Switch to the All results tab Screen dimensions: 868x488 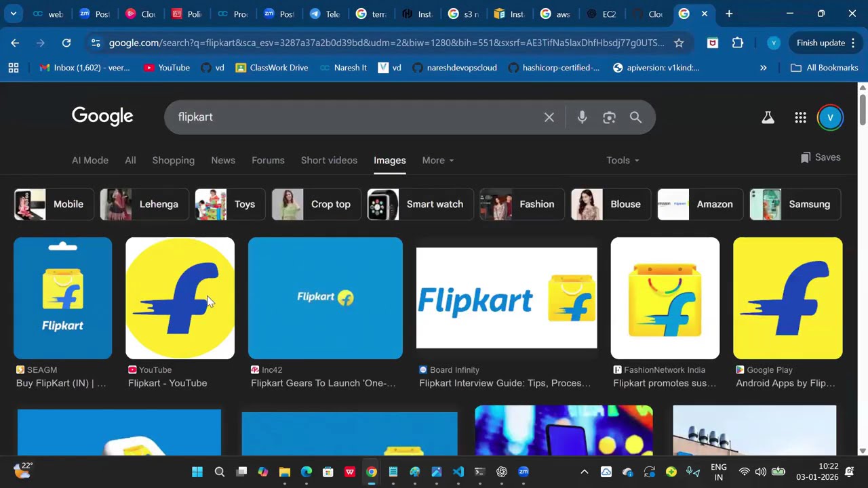[x=130, y=161]
